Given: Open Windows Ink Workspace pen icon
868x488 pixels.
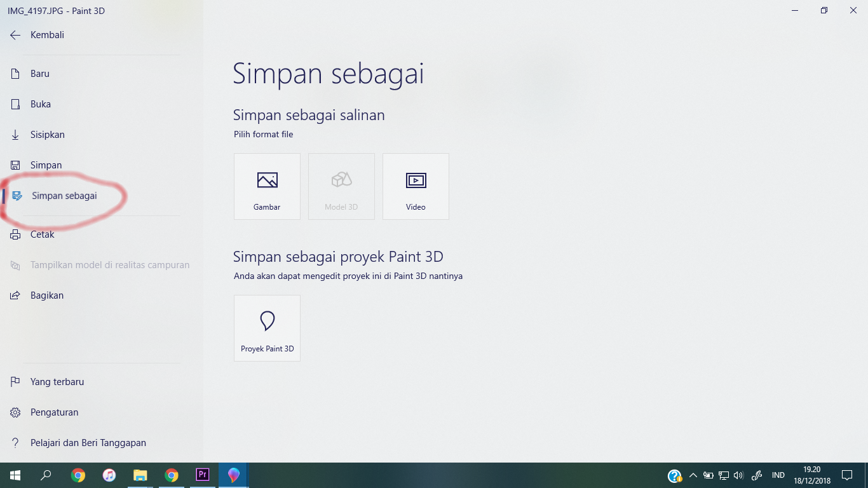Looking at the screenshot, I should (x=757, y=475).
